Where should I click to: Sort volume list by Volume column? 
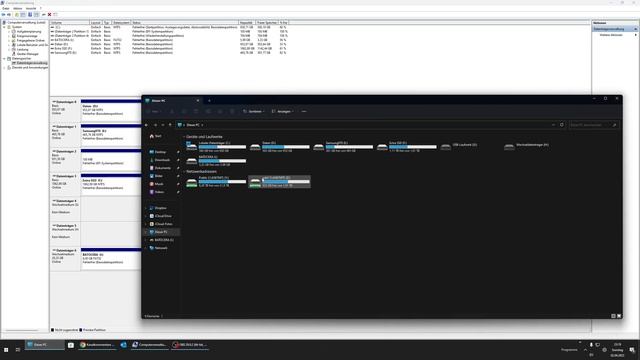[x=69, y=22]
